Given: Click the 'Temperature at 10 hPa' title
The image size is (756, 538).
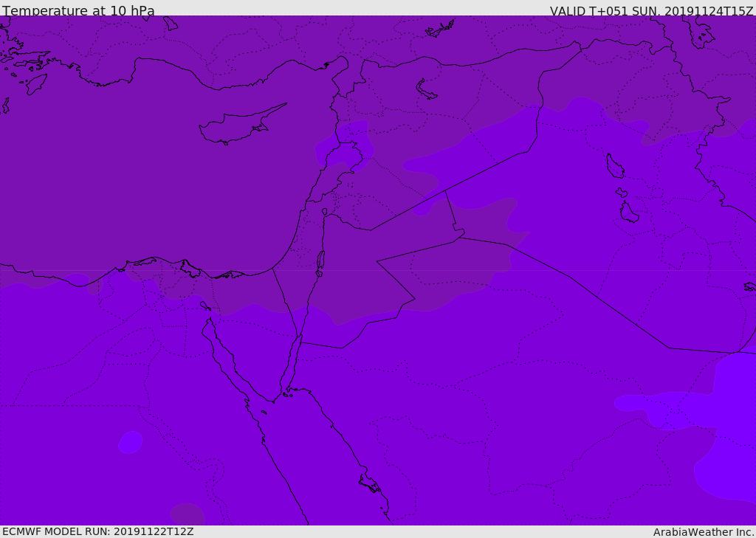Looking at the screenshot, I should (x=78, y=10).
